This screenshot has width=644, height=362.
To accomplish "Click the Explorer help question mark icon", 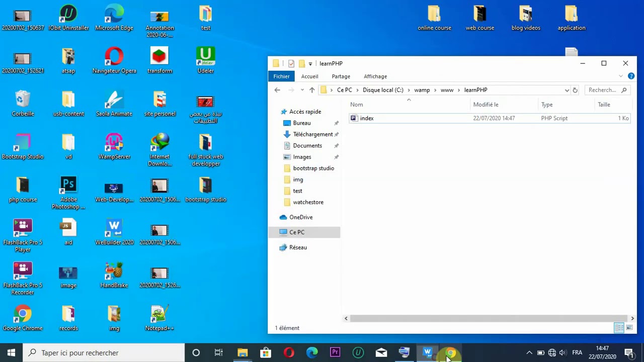I will (x=631, y=76).
